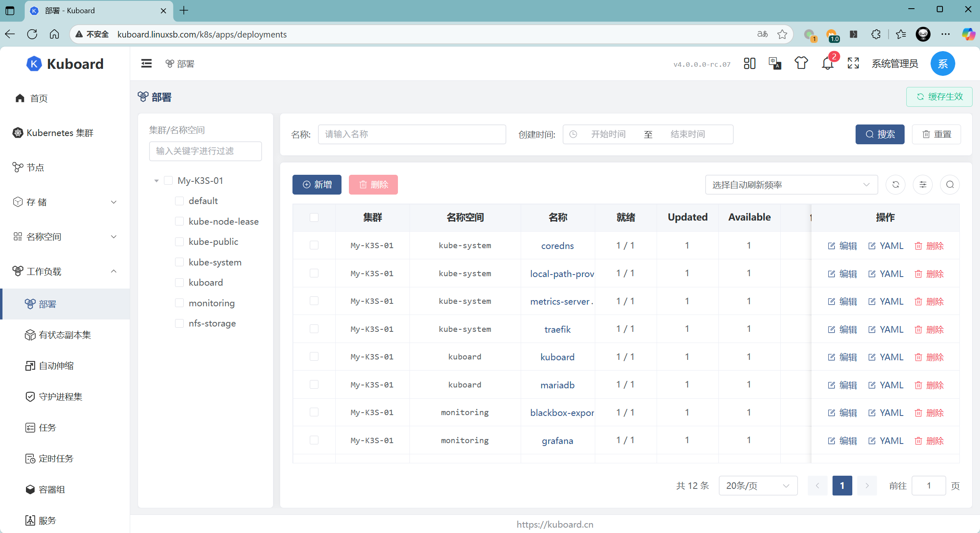Tick the coredns row checkbox
The height and width of the screenshot is (533, 980).
(314, 245)
